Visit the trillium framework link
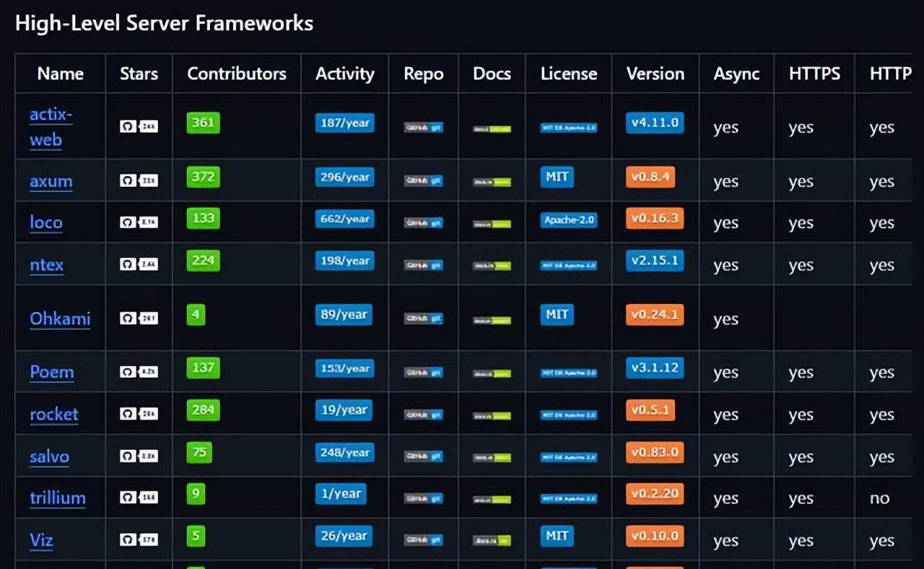 pos(58,498)
